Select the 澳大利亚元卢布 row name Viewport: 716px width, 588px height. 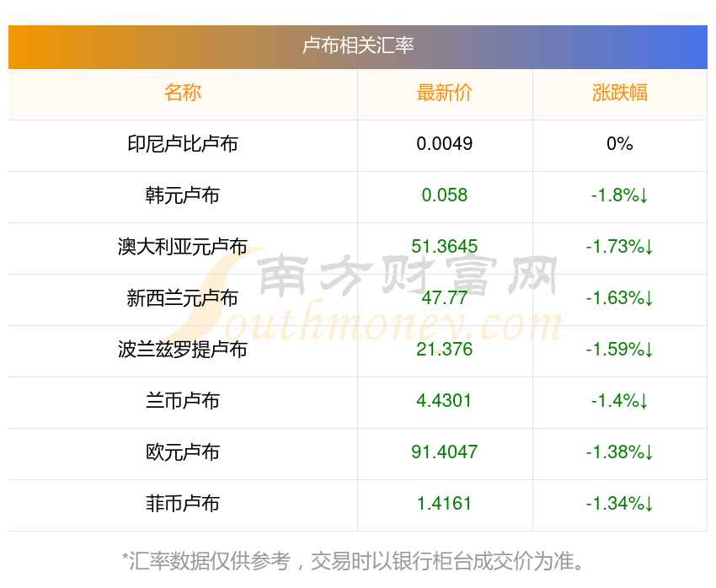[x=183, y=247]
